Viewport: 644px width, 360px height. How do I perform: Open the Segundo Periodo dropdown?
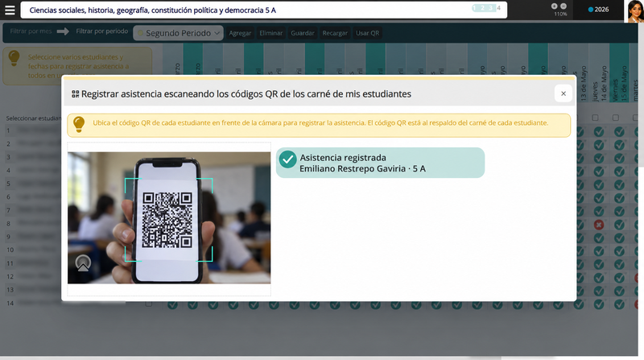coord(178,33)
